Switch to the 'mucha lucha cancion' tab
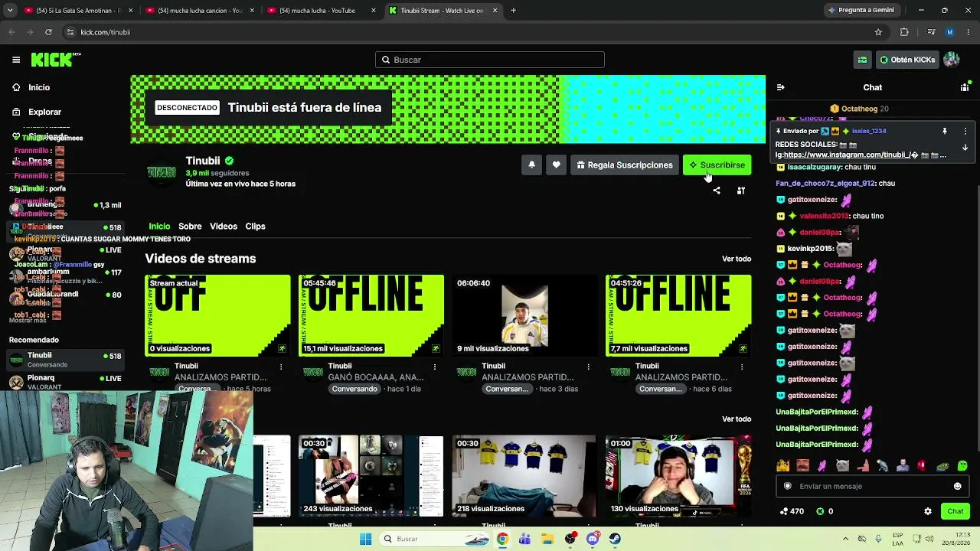 pos(201,11)
